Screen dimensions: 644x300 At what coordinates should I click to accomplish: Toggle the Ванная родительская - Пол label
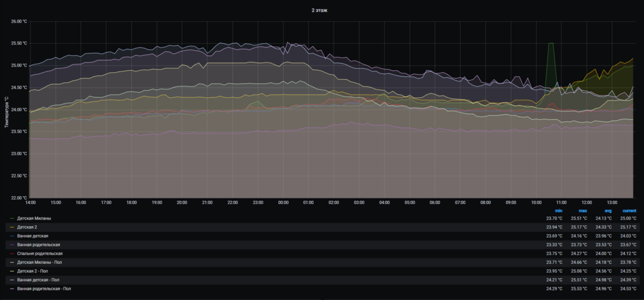pyautogui.click(x=44, y=288)
